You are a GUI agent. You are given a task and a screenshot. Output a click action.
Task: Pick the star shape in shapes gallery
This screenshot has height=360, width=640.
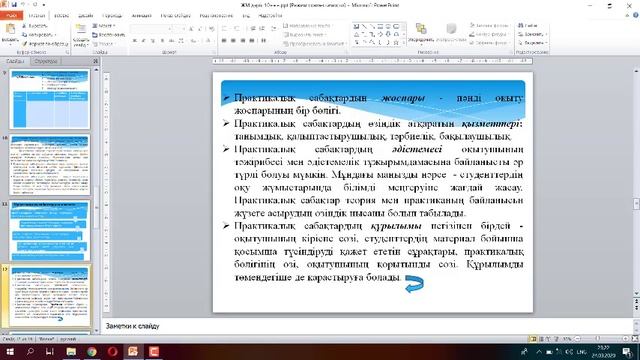tap(395, 42)
